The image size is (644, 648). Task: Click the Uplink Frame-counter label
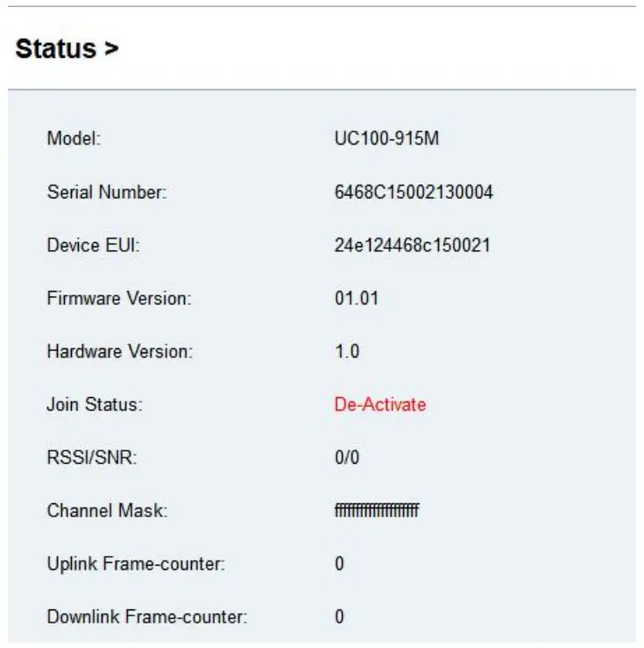tap(136, 565)
